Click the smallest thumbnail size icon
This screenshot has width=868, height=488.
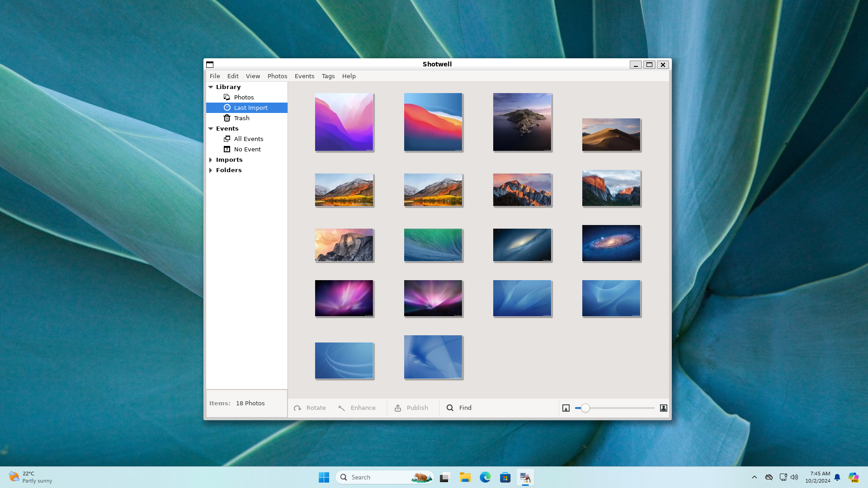click(566, 408)
